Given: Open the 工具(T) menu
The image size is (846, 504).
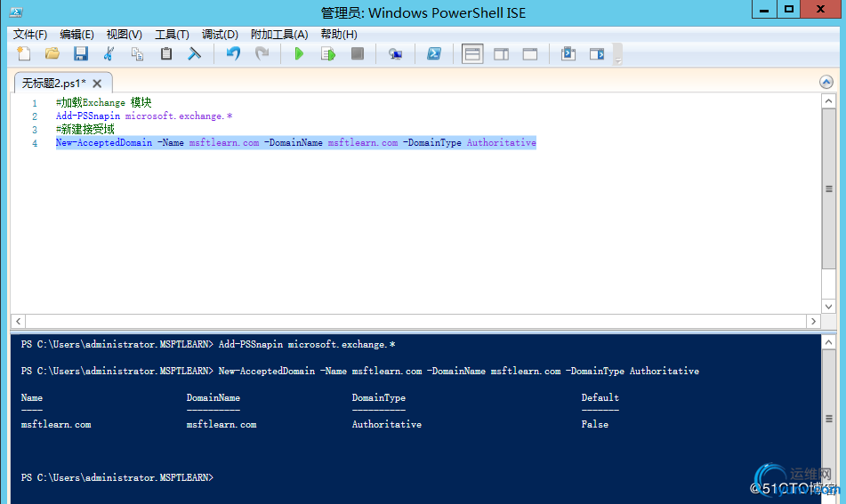Looking at the screenshot, I should (x=172, y=35).
